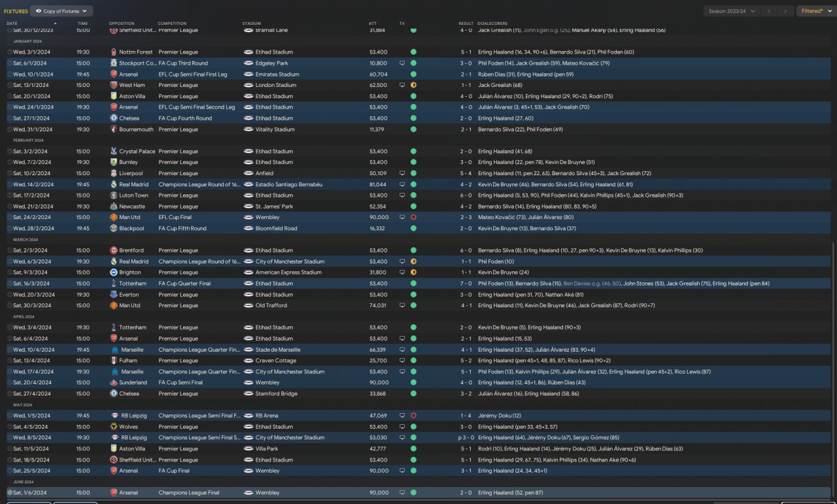Sort fixtures by the Goalscorers column header

coord(492,24)
